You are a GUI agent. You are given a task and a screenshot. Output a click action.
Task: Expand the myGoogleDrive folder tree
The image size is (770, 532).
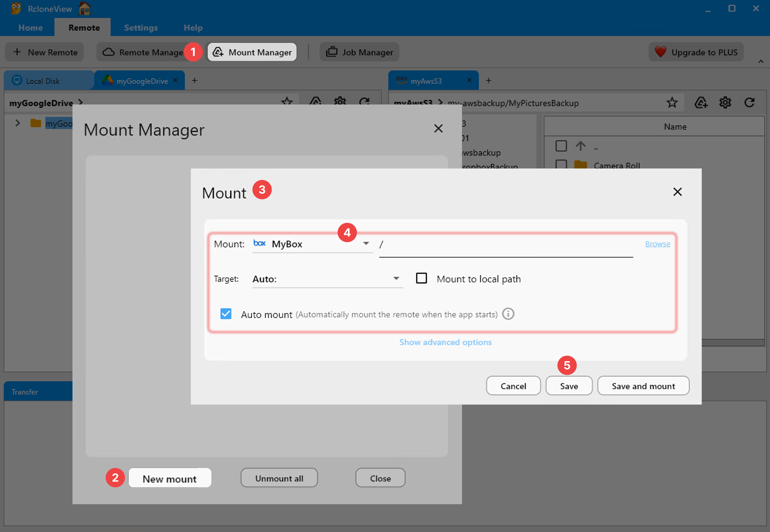pyautogui.click(x=17, y=123)
